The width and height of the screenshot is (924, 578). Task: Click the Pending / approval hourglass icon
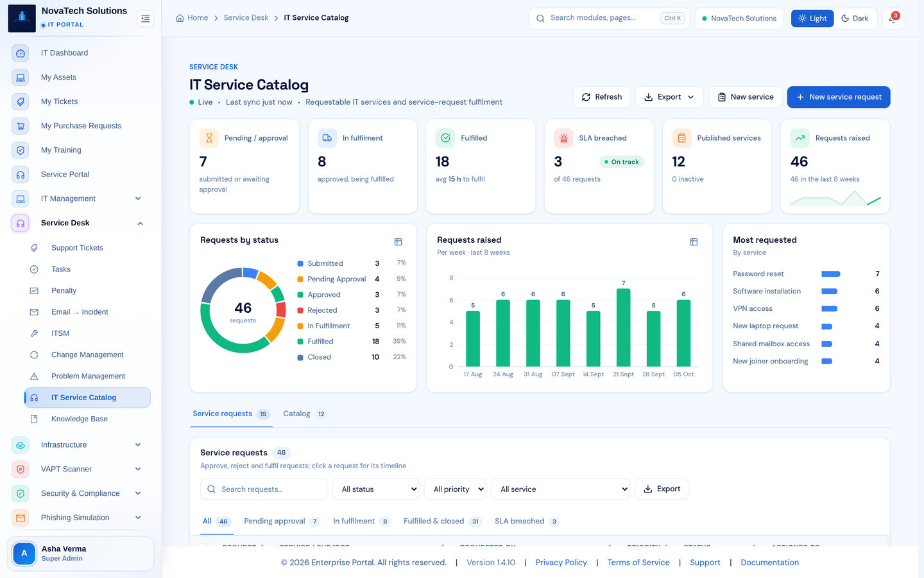pyautogui.click(x=209, y=138)
